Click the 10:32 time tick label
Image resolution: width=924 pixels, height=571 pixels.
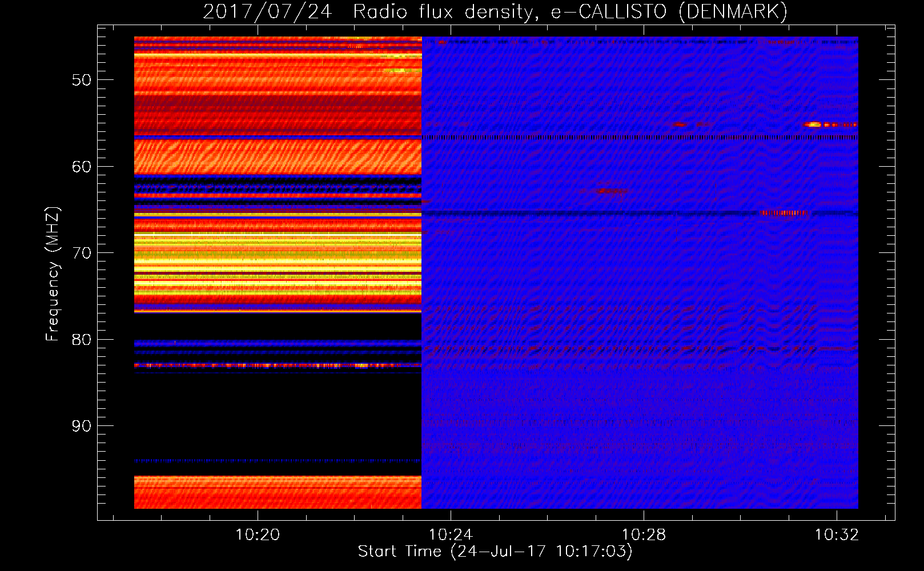pyautogui.click(x=837, y=534)
